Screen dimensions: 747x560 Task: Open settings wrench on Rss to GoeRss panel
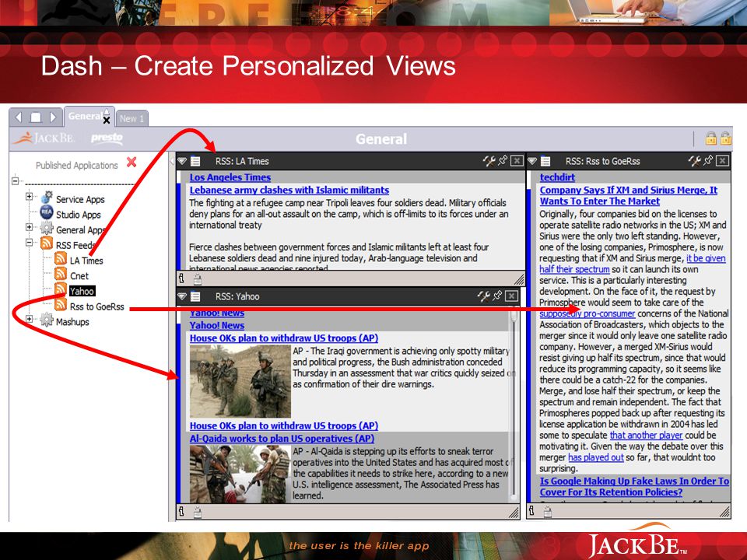(694, 161)
